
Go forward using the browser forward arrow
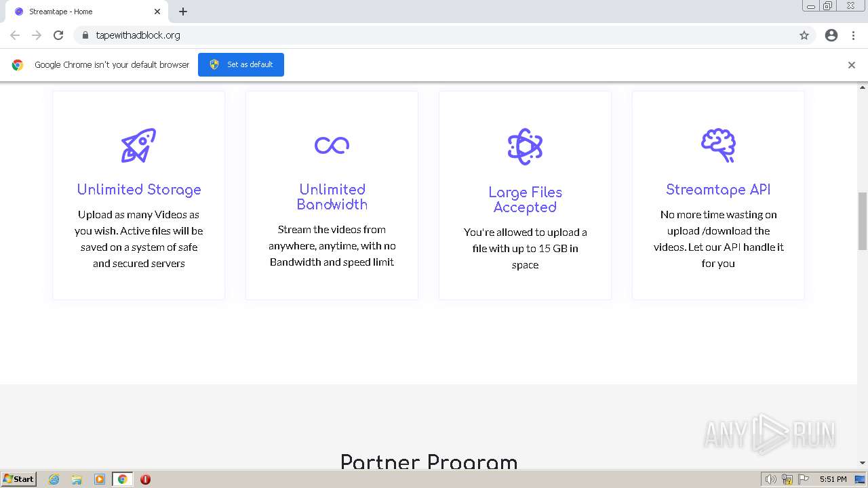pos(37,35)
